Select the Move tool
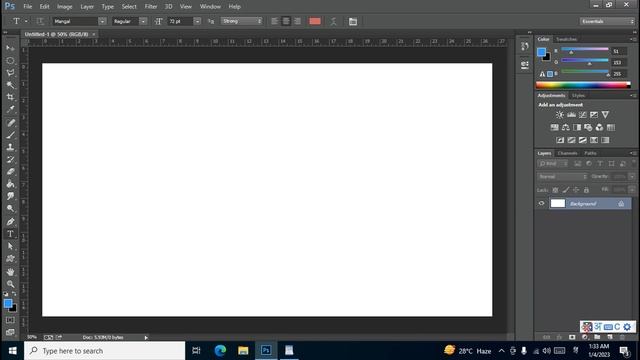 (x=10, y=48)
